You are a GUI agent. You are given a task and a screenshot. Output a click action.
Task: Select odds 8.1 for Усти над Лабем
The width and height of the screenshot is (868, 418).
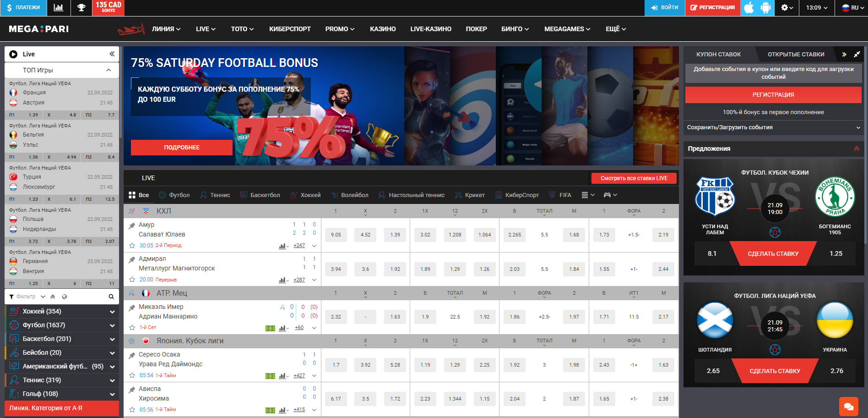tap(712, 253)
